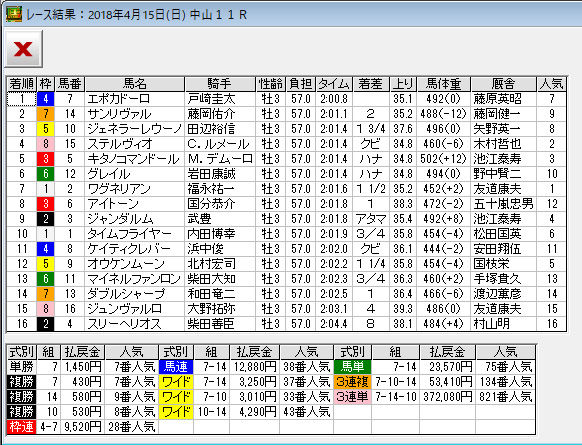Click the red 枠連 label
582x445 pixels.
coord(22,427)
